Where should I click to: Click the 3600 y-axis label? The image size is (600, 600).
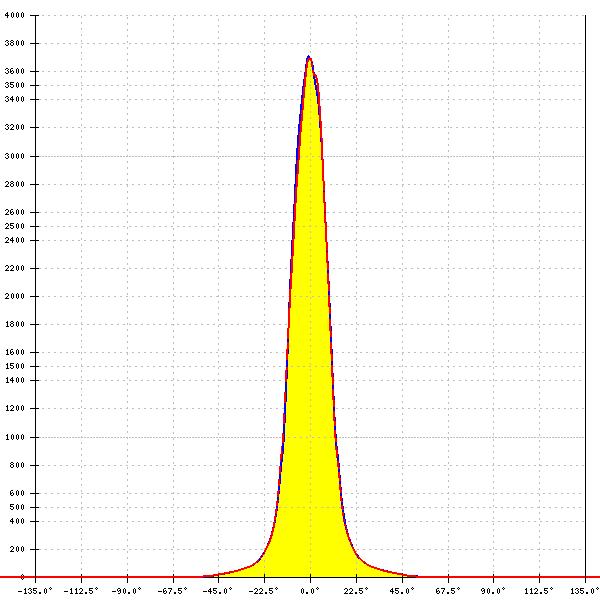pyautogui.click(x=15, y=71)
